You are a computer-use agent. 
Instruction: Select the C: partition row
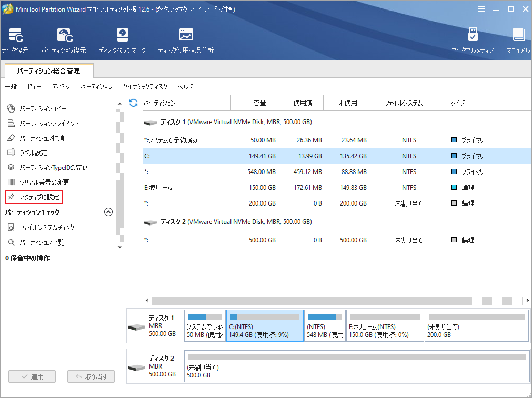(210, 156)
